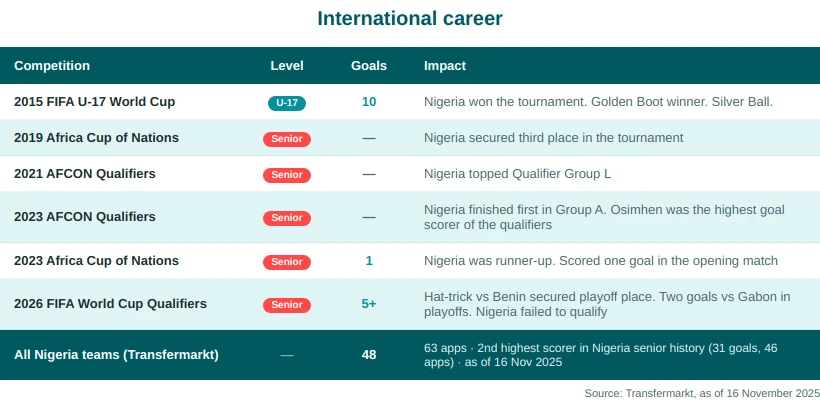The width and height of the screenshot is (820, 404).
Task: Click All Nigeria teams (Transfermarkt) label
Action: pos(116,355)
